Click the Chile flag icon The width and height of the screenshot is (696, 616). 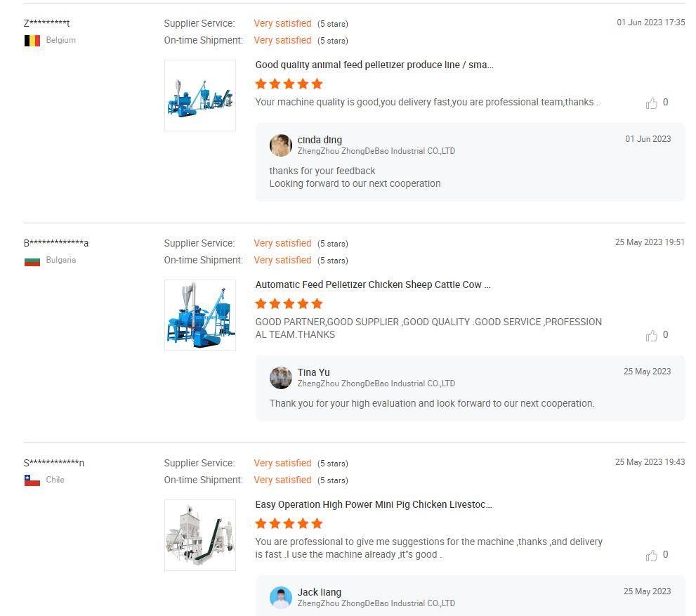32,480
